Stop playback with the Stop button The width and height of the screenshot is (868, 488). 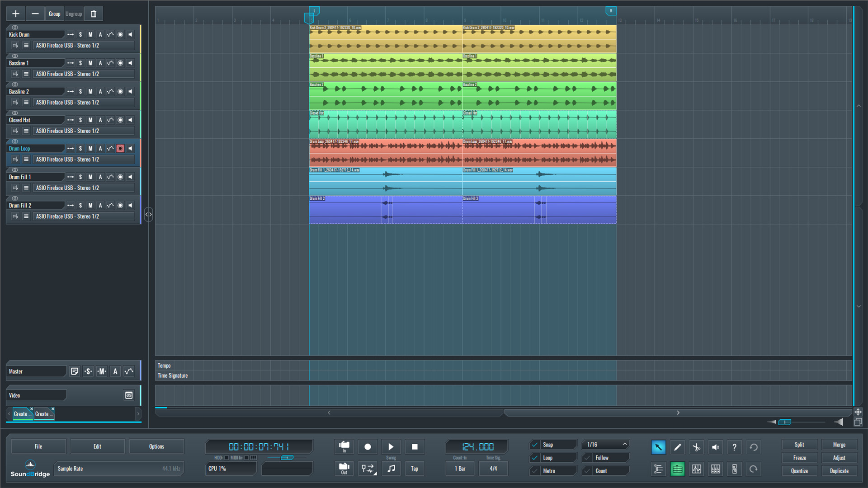tap(415, 447)
